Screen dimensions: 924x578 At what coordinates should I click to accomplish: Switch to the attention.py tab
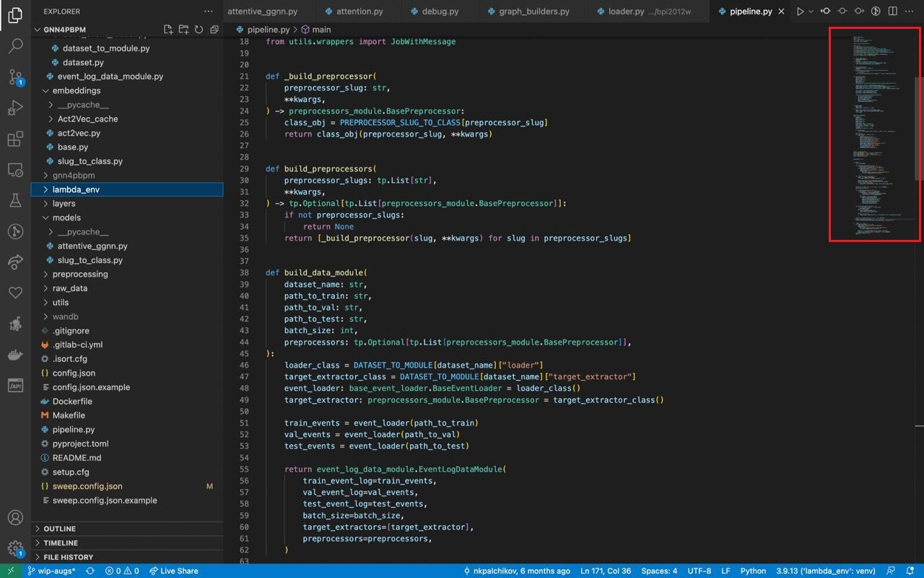(353, 11)
